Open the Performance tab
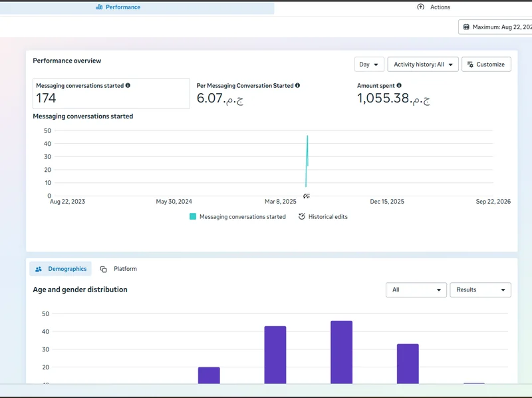Viewport: 532px width, 398px height. 118,7
